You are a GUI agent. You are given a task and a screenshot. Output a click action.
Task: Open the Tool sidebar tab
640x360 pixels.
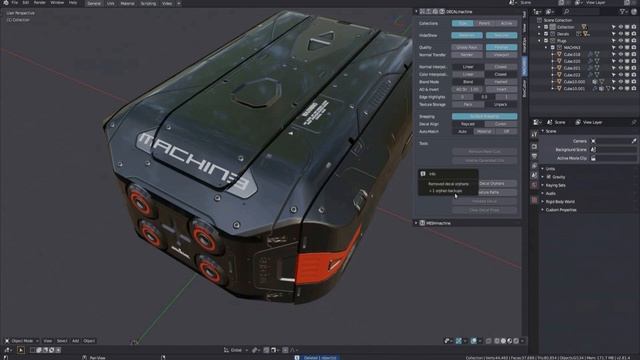tap(525, 14)
